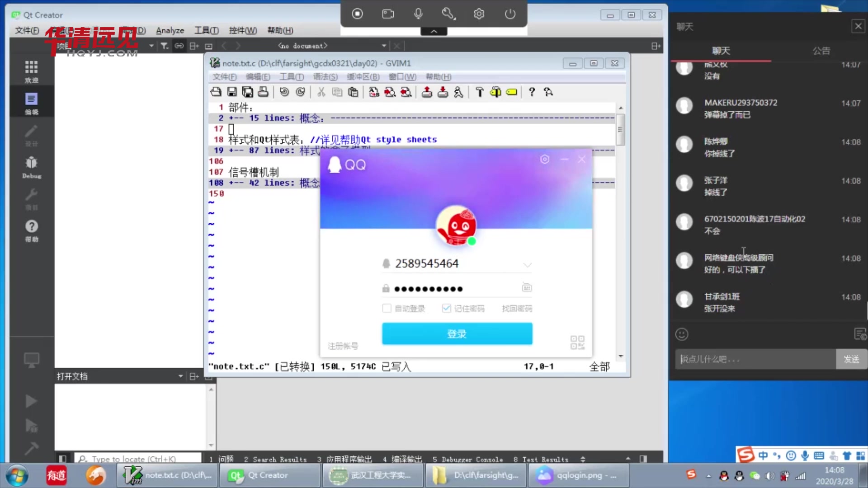Click the QR code login icon in QQ
This screenshot has width=868, height=488.
coord(577,342)
